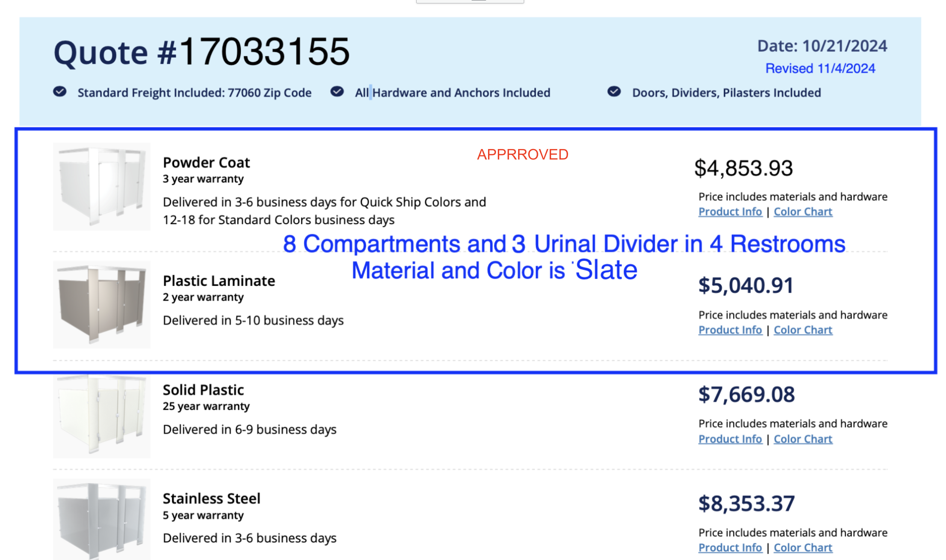Click the All Hardware and Anchors checkmark icon
The width and height of the screenshot is (946, 560).
click(337, 92)
